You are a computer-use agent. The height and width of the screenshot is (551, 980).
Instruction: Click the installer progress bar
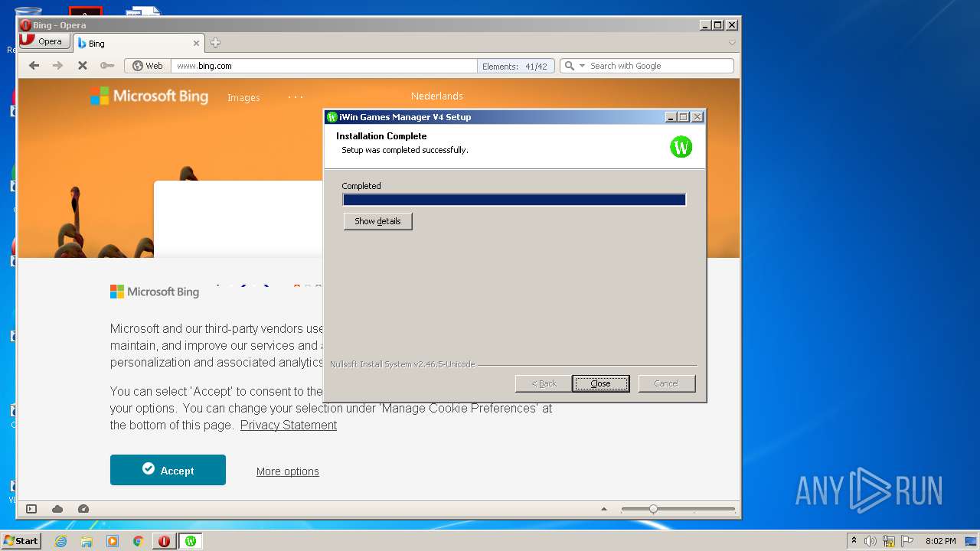[x=514, y=200]
